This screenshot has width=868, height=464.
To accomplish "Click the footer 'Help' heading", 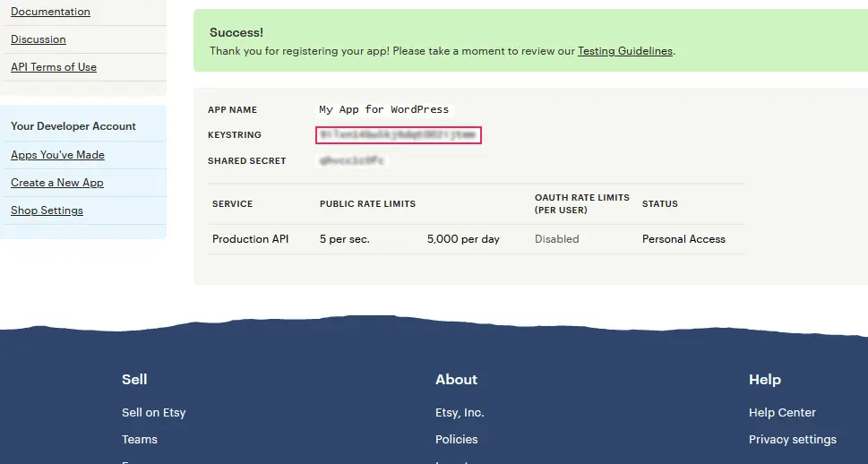I will [x=765, y=379].
